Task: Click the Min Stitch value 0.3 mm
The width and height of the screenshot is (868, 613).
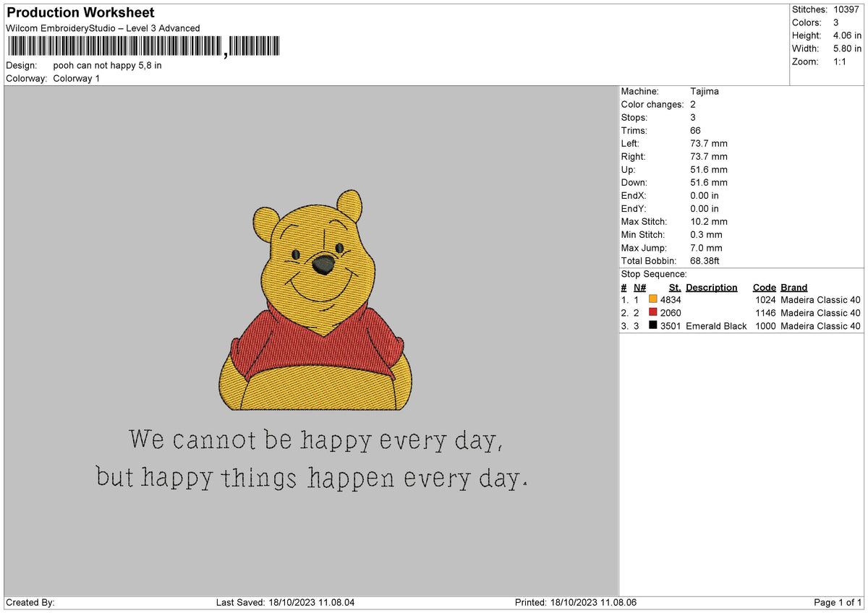Action: pyautogui.click(x=706, y=234)
